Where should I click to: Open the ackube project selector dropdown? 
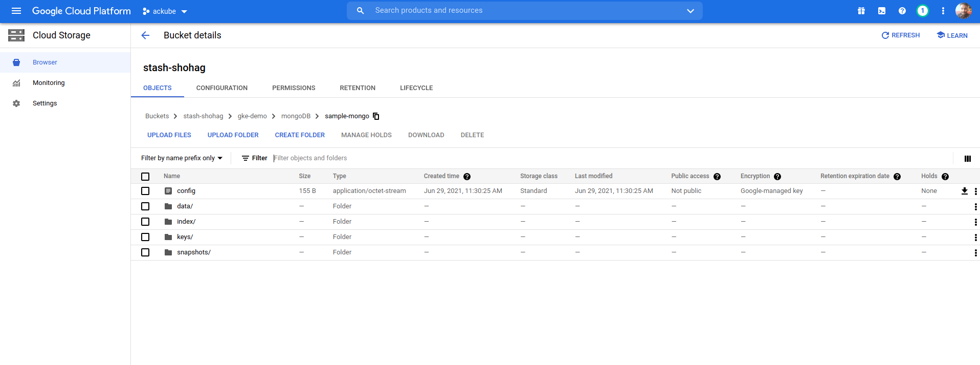coord(165,11)
